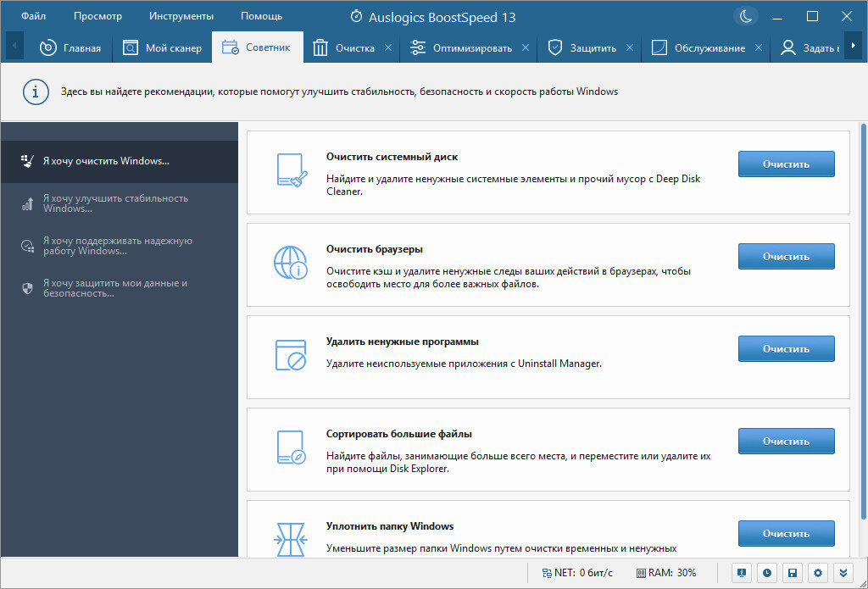Click Очистить for Сортировать большие файлы
The image size is (868, 589).
(x=786, y=442)
